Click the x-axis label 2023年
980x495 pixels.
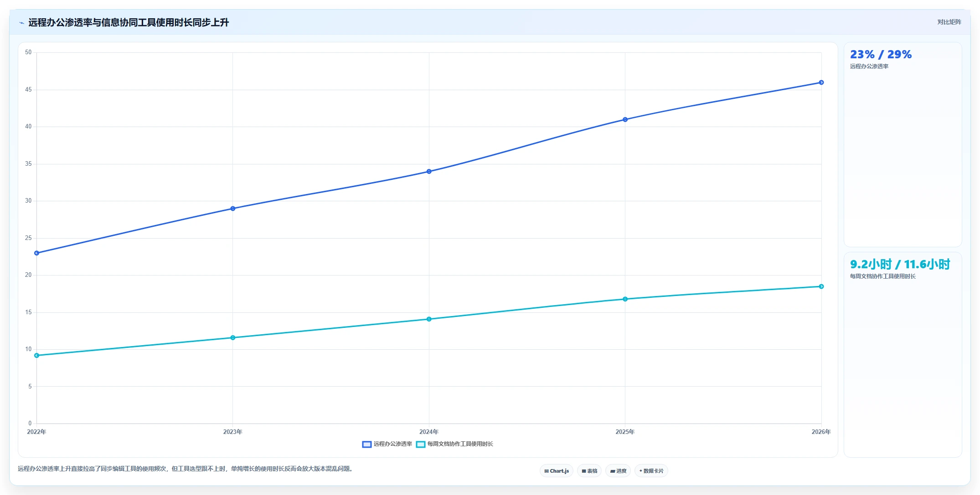click(x=233, y=432)
